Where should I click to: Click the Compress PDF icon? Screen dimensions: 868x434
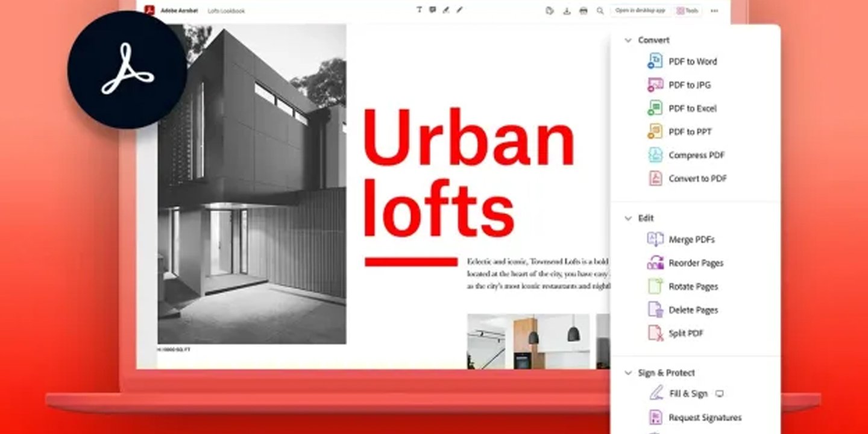655,155
